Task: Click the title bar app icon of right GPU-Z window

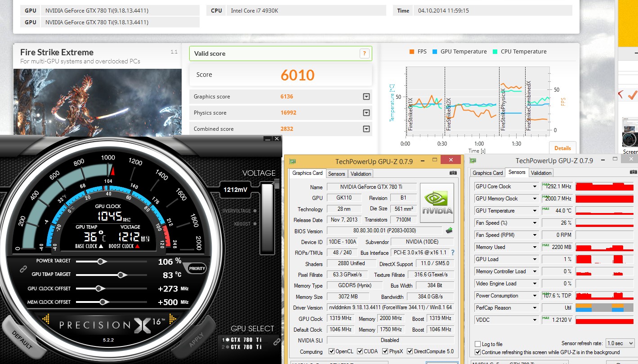Action: coord(473,160)
